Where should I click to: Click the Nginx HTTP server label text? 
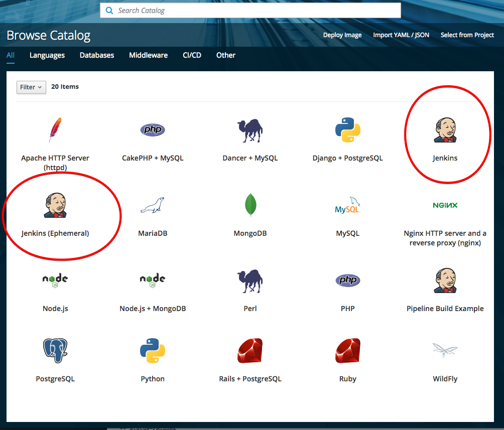pyautogui.click(x=445, y=238)
